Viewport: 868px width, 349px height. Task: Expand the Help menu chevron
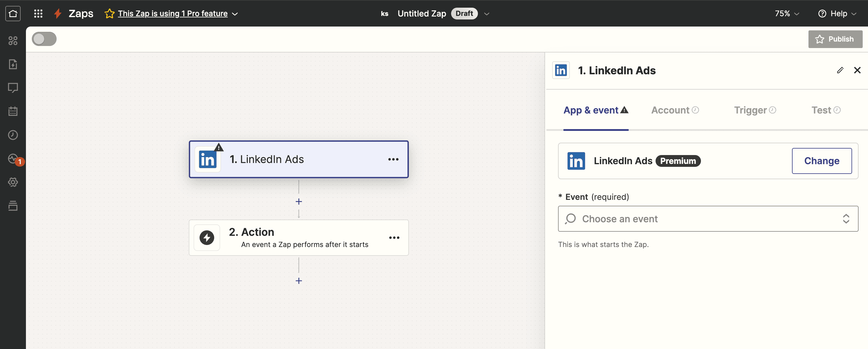click(x=854, y=14)
